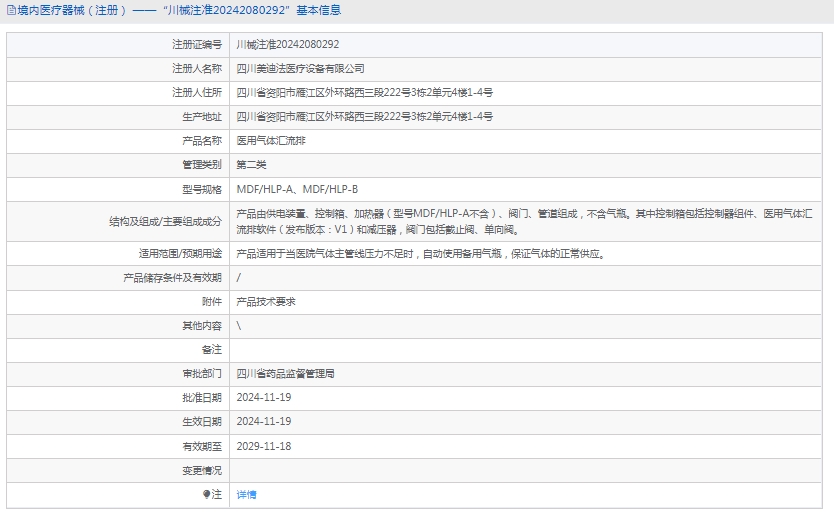
Task: Select the approving department 四川省药品监督管理局
Action: click(285, 373)
